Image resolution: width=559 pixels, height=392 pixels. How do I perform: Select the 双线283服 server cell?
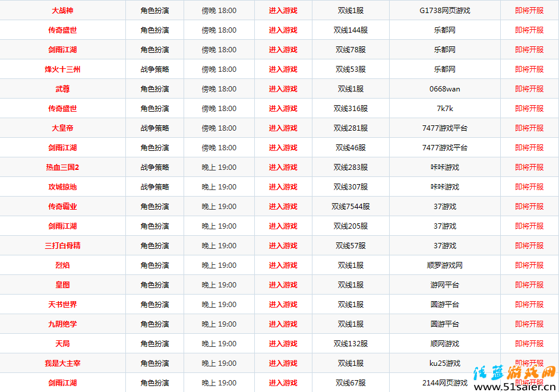pos(351,167)
